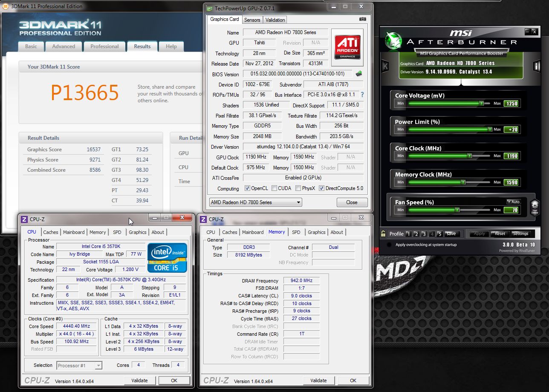Toggle the fan speed Auto button

514,202
